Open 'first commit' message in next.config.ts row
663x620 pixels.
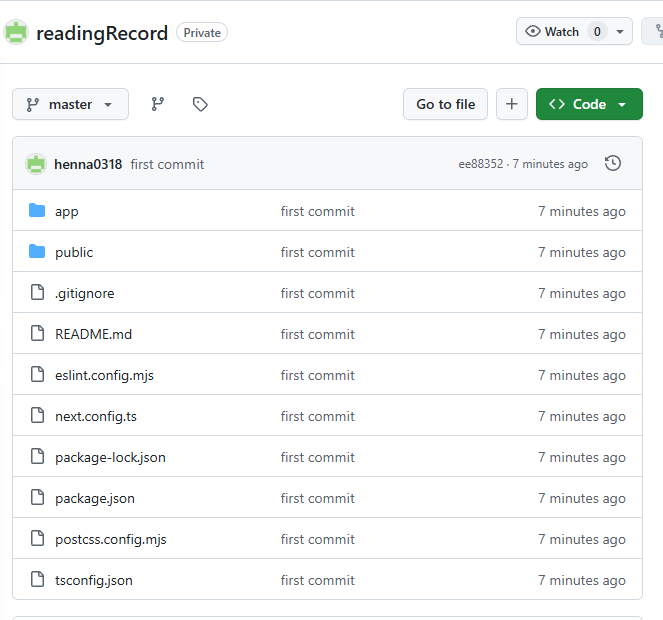(x=318, y=417)
